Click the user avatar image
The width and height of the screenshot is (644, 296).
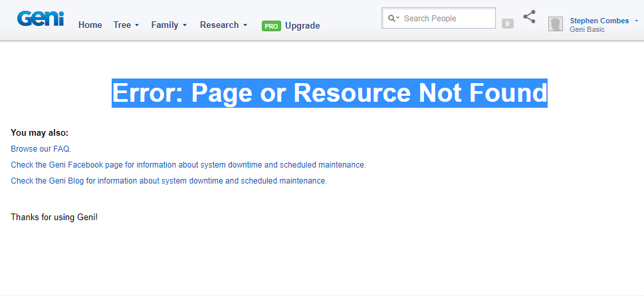(555, 25)
